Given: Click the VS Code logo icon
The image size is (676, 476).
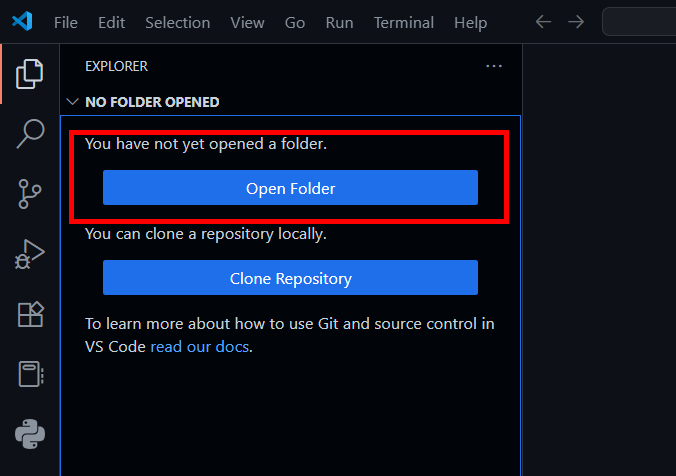Looking at the screenshot, I should click(x=22, y=21).
